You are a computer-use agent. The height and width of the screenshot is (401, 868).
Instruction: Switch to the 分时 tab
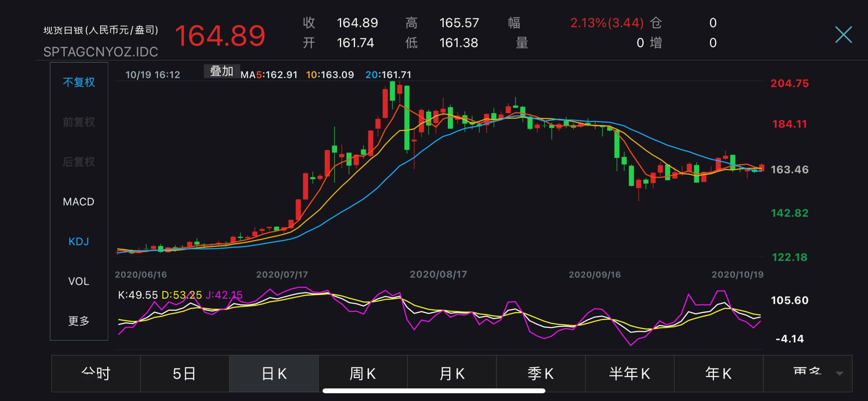point(96,373)
